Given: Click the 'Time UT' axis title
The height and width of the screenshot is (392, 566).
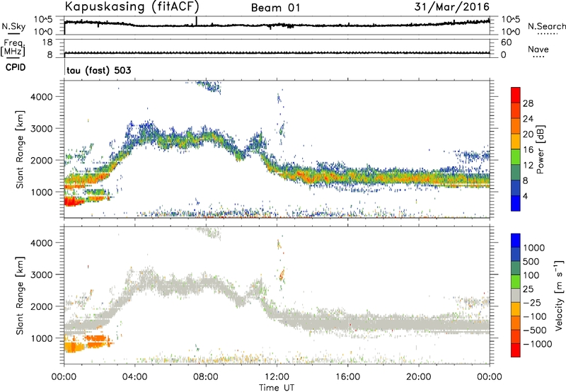Looking at the screenshot, I should click(x=277, y=387).
